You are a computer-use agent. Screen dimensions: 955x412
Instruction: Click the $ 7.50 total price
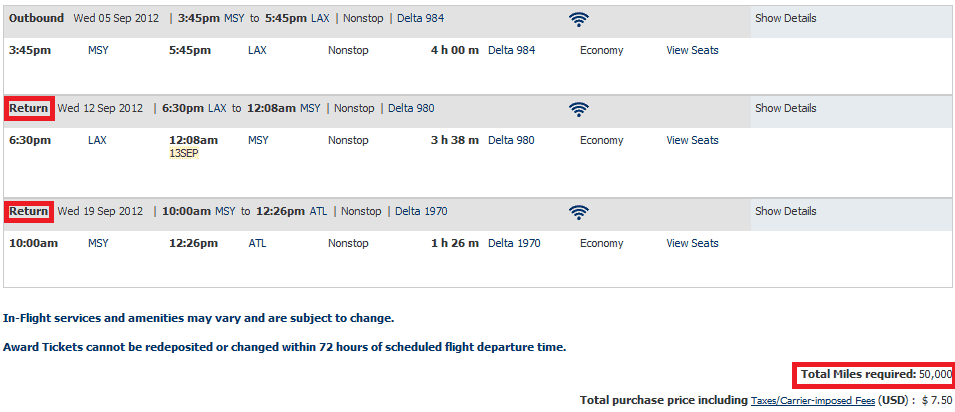click(937, 400)
